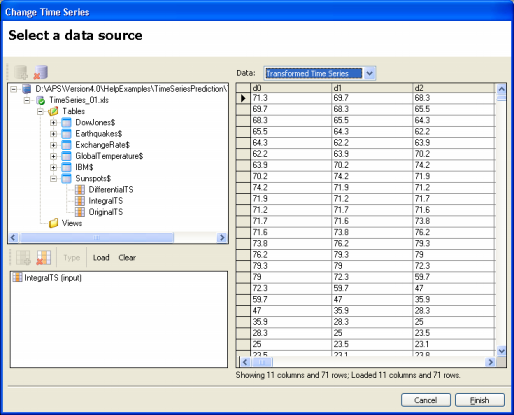Click the TimeSeries_01.xls file icon
The height and width of the screenshot is (415, 514).
click(x=41, y=100)
